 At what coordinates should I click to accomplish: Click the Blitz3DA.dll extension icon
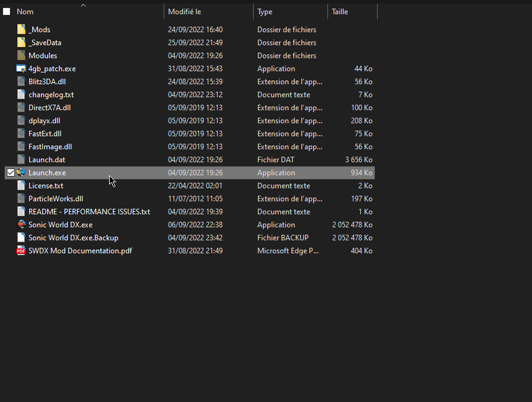click(x=21, y=81)
